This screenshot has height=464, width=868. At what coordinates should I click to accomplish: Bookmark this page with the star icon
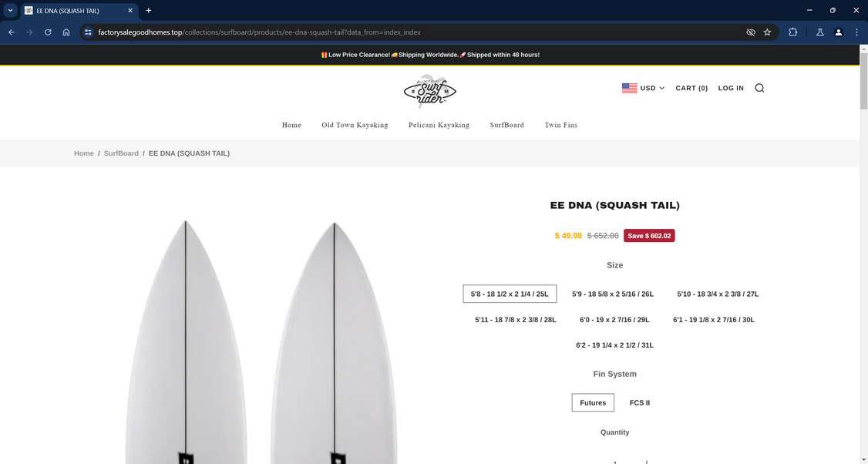767,32
